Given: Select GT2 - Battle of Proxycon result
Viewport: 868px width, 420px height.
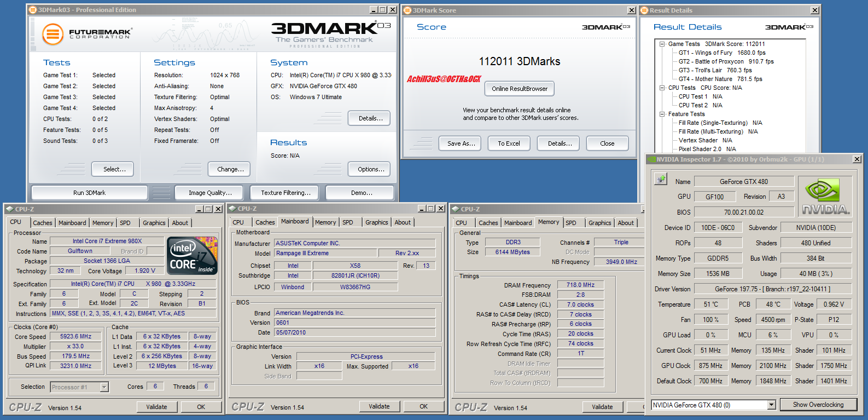Looking at the screenshot, I should [x=726, y=61].
